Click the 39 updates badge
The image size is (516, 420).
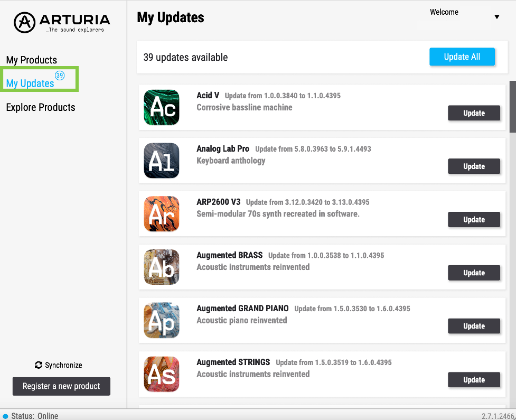tap(60, 76)
